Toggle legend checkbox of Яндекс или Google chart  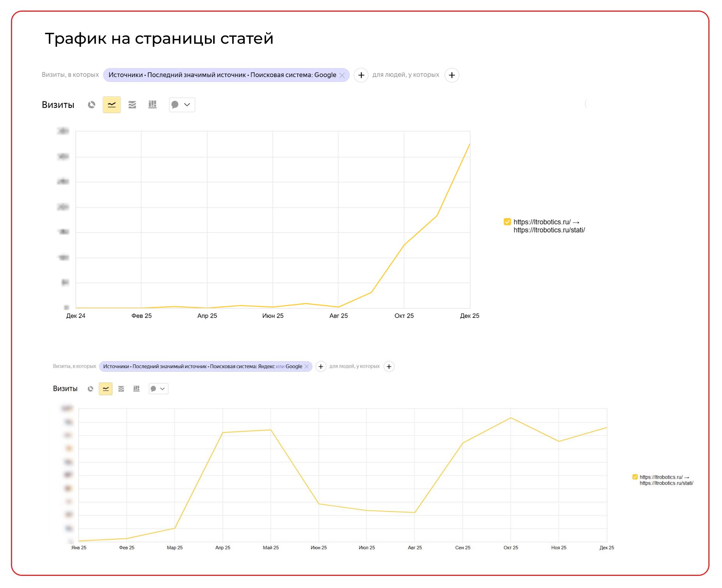(635, 477)
